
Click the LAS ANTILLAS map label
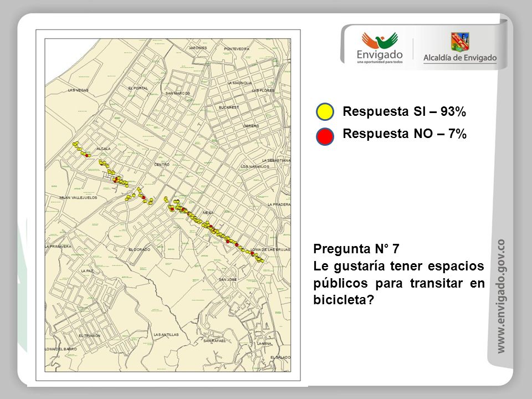point(166,335)
